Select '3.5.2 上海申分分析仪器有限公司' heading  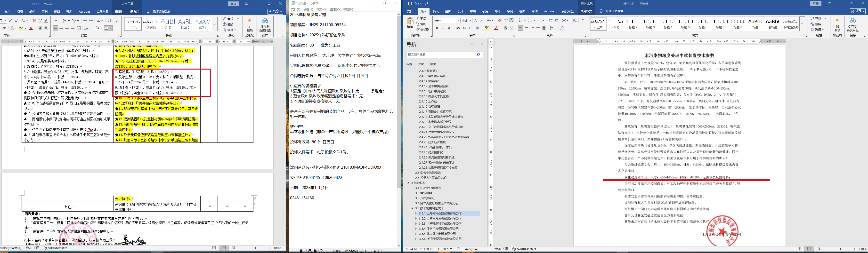point(440,219)
